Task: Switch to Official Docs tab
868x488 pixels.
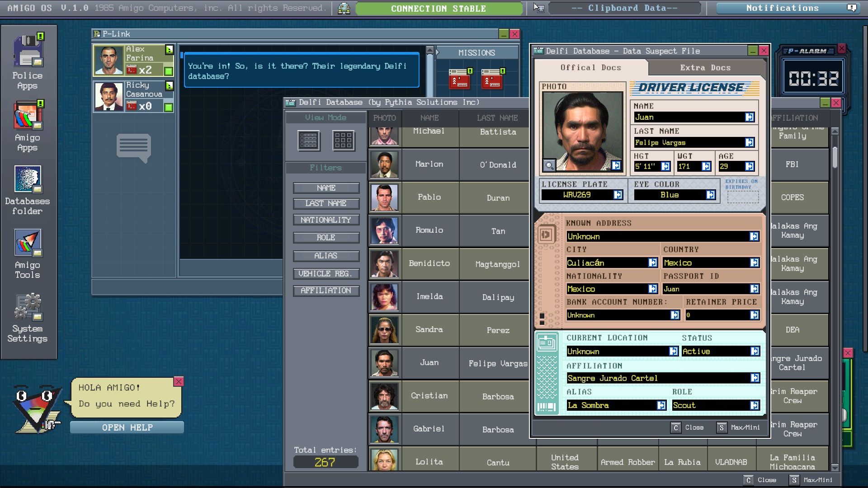Action: (x=590, y=67)
